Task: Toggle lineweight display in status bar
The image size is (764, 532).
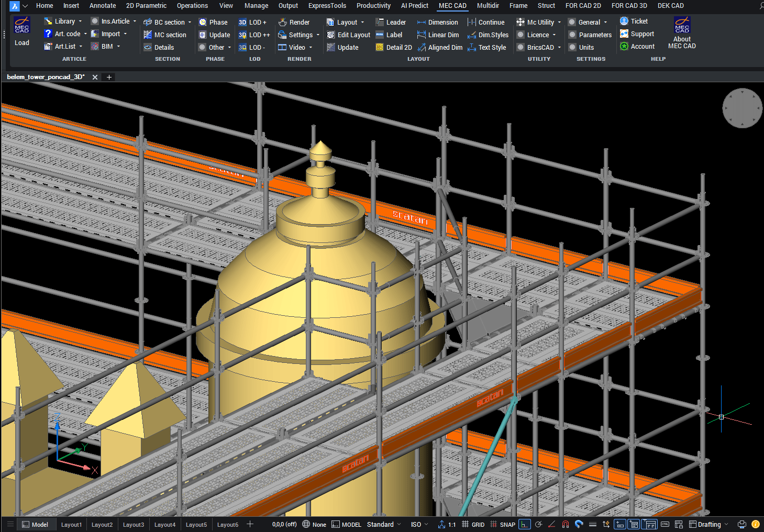Action: [593, 524]
